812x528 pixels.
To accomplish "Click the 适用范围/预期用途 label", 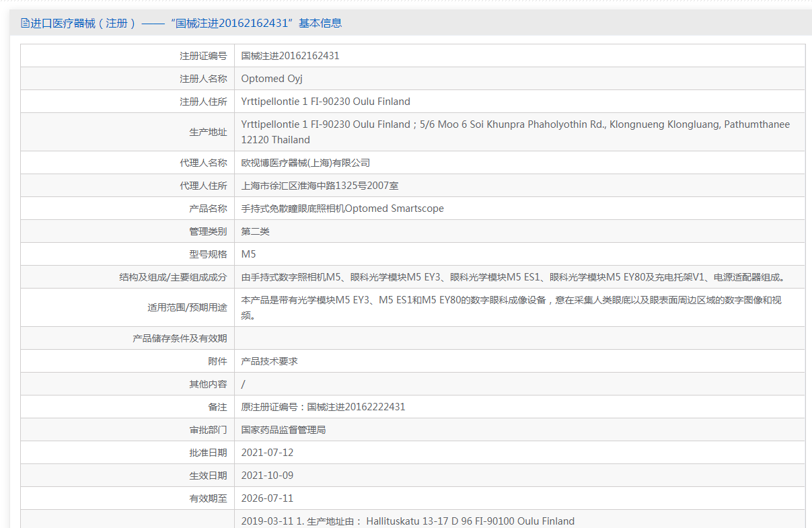I will click(187, 307).
